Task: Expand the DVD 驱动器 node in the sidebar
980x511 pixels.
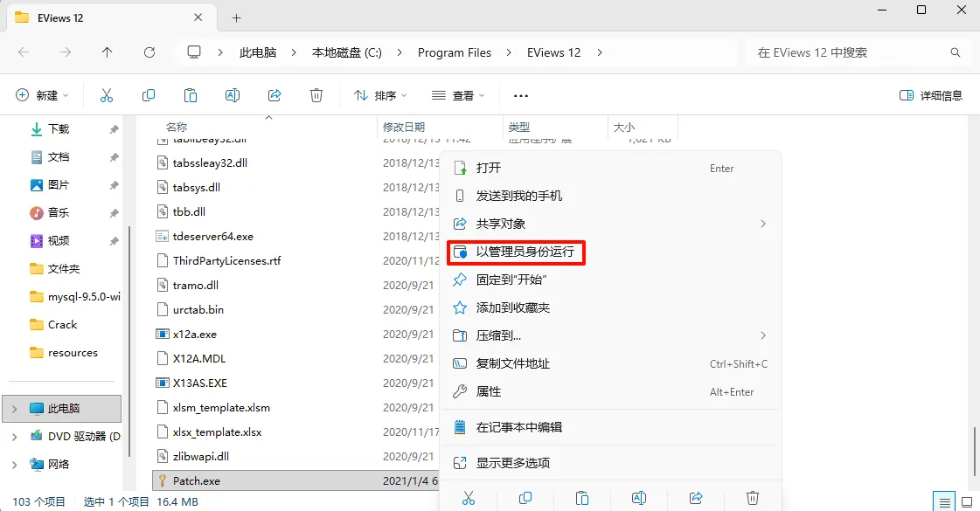Action: [x=14, y=437]
